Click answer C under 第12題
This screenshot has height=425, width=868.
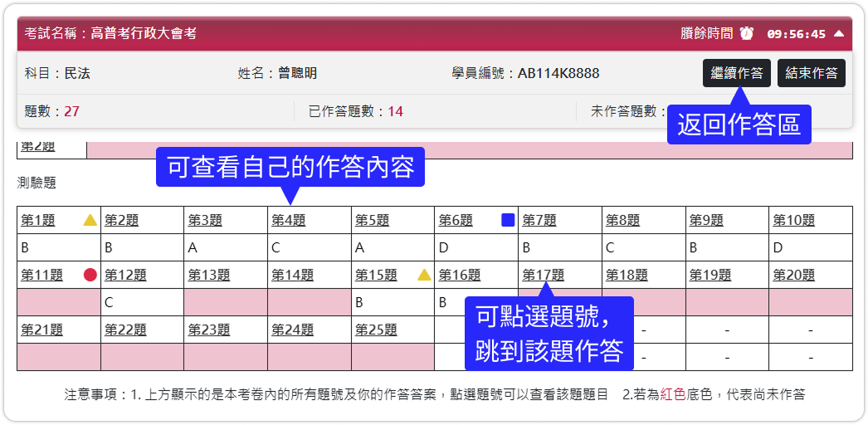click(x=109, y=303)
